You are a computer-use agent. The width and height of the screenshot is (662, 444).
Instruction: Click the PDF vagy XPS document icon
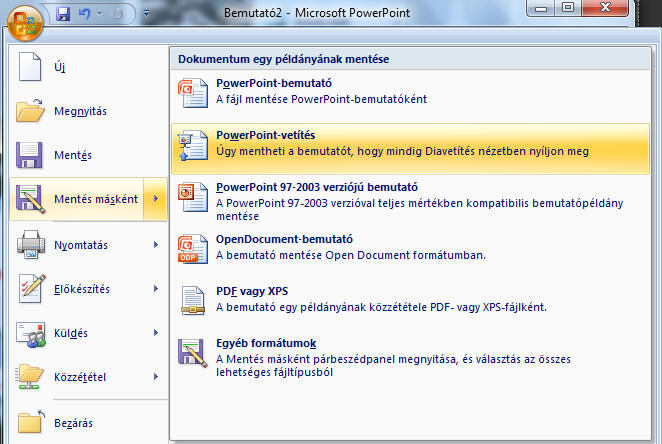coord(193,301)
